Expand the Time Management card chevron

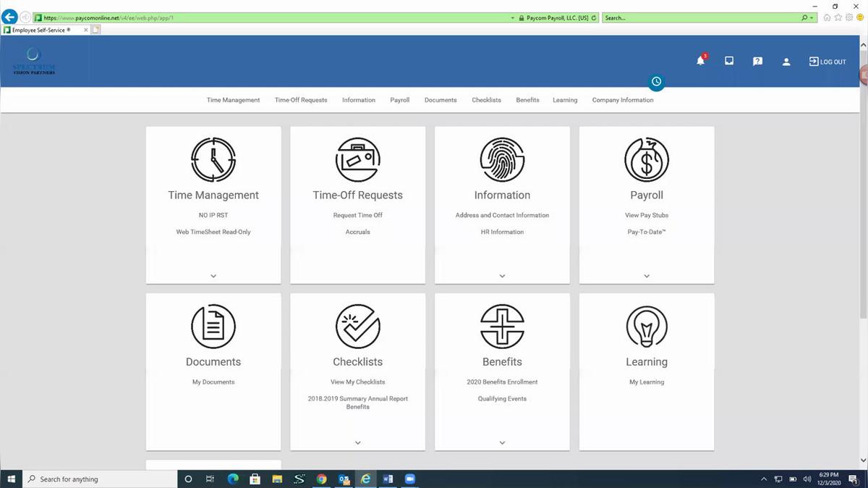(x=213, y=276)
